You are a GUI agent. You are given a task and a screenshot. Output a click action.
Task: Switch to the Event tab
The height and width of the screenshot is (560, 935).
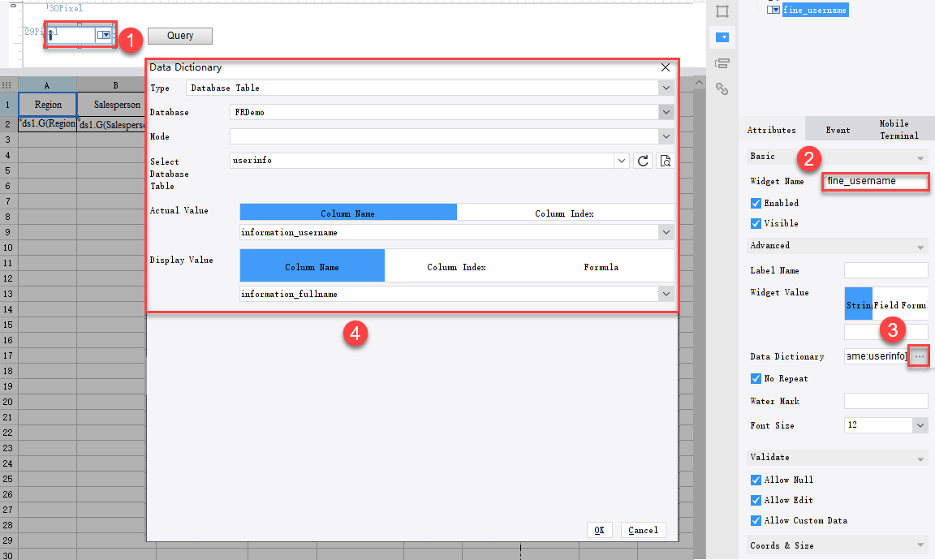point(838,130)
